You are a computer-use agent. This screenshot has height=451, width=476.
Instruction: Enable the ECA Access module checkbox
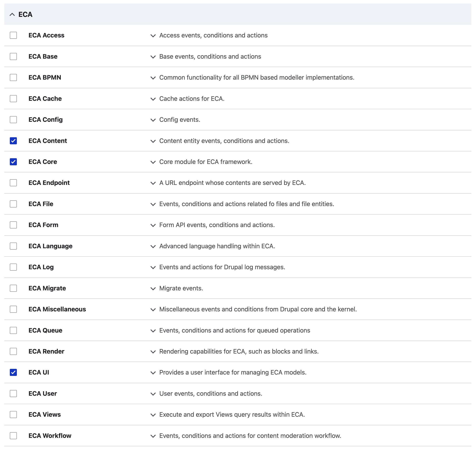click(13, 35)
